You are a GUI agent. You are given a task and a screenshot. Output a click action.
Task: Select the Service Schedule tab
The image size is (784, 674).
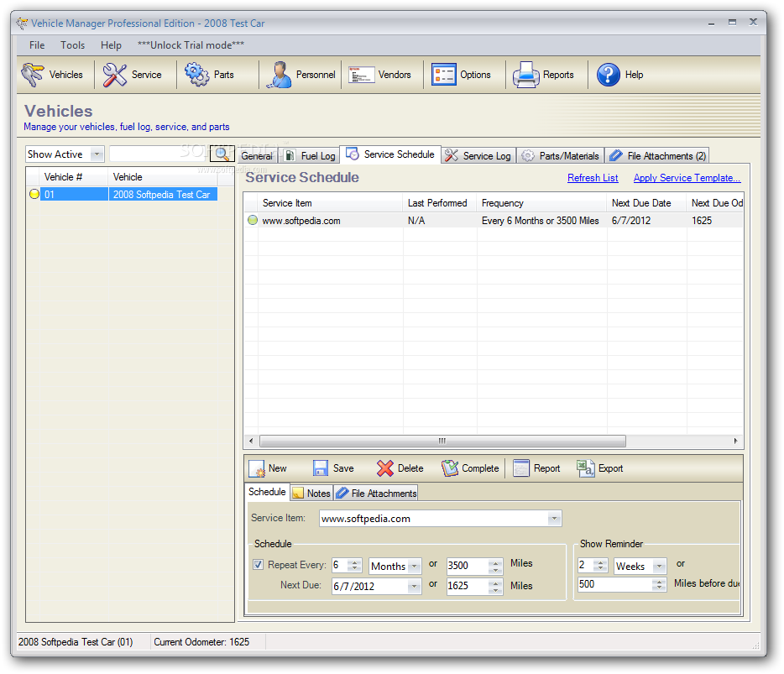pos(390,154)
